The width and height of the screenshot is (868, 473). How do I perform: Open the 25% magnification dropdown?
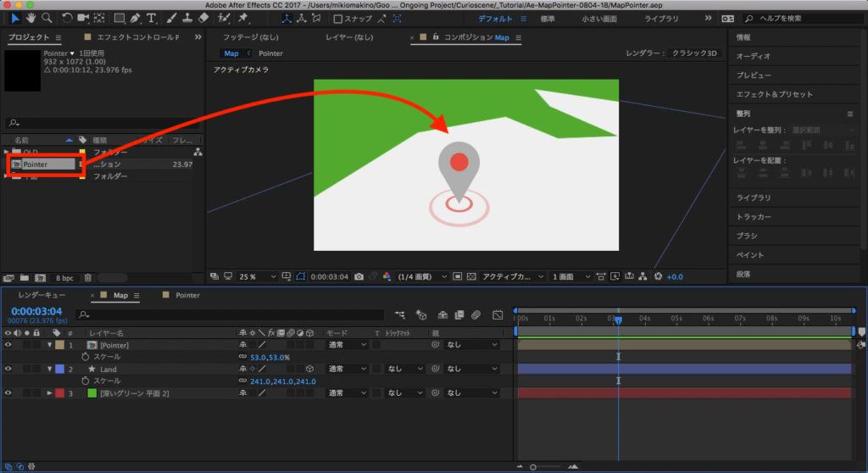click(x=257, y=276)
